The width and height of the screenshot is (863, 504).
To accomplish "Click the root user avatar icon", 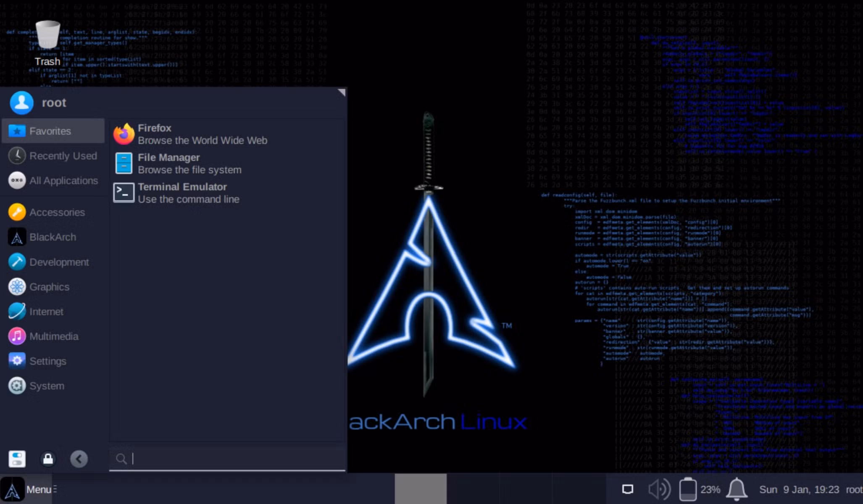I will coord(21,103).
